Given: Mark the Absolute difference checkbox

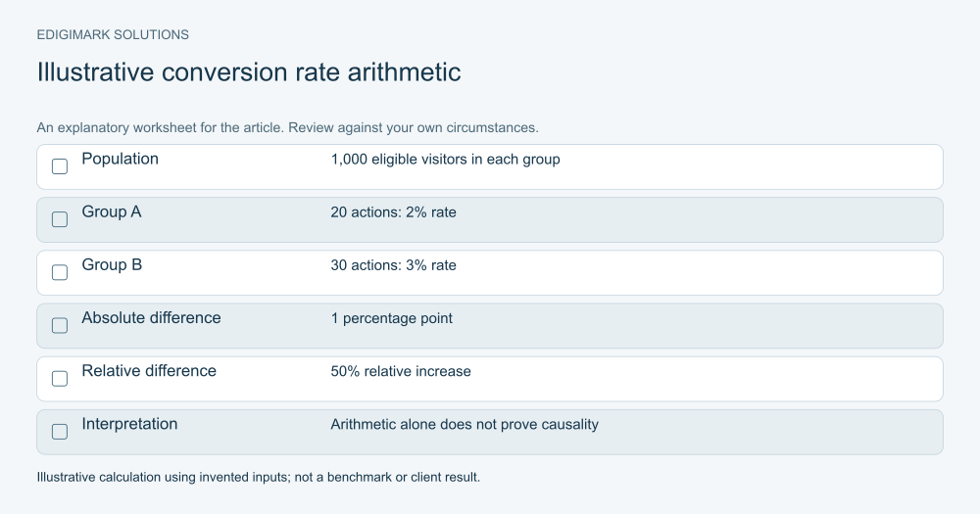Looking at the screenshot, I should pyautogui.click(x=60, y=325).
